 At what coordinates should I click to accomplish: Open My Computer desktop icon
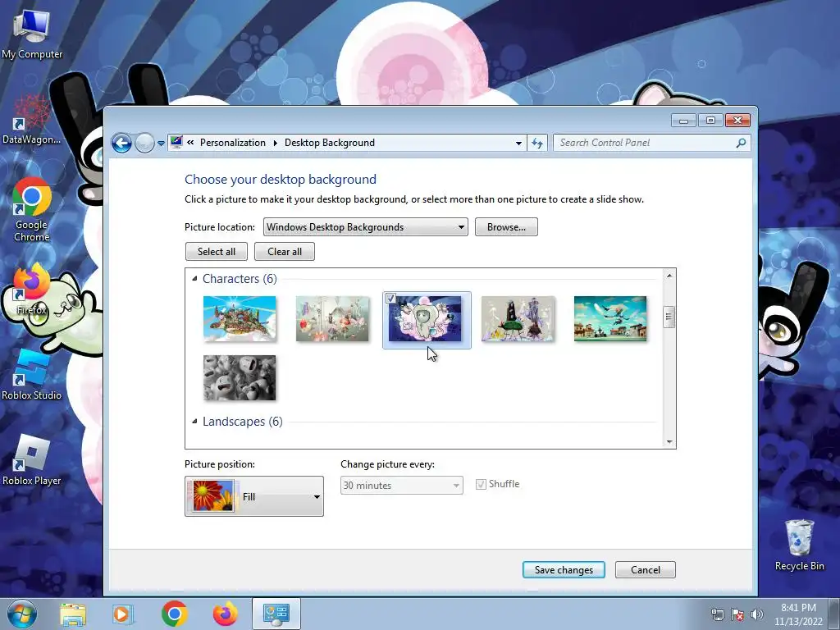coord(32,34)
